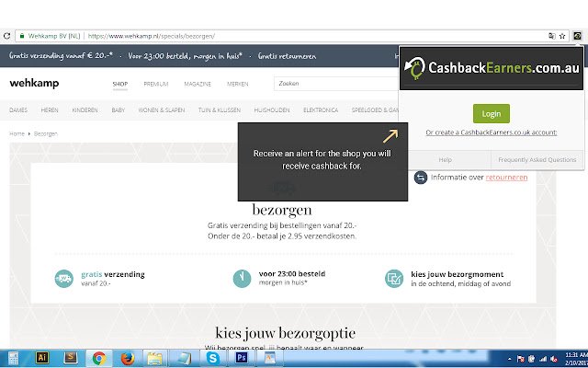Follow the red retourneren link
The image size is (588, 368).
coord(506,178)
